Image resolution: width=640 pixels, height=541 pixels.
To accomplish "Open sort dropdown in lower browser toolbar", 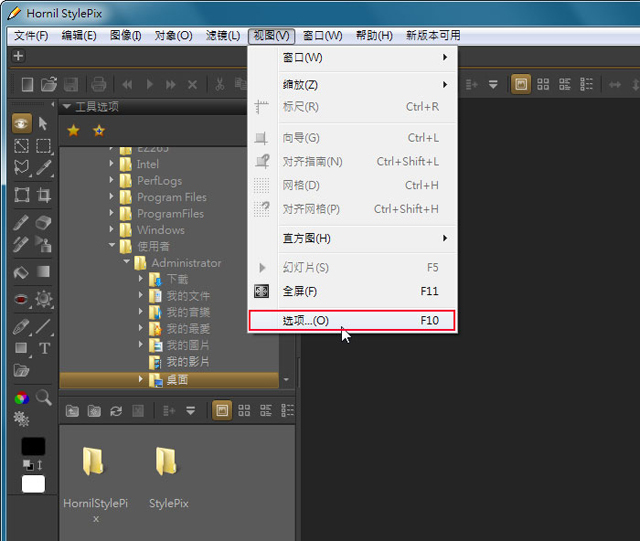I will (x=191, y=411).
